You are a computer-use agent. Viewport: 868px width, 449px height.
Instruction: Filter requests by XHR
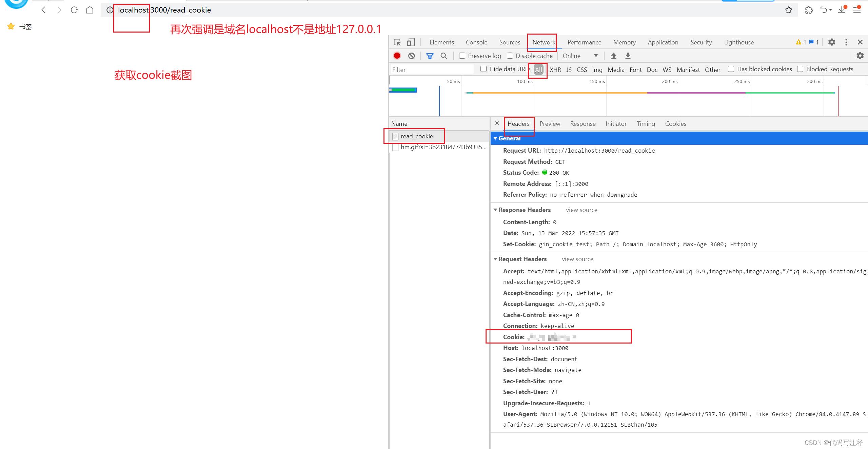coord(555,70)
